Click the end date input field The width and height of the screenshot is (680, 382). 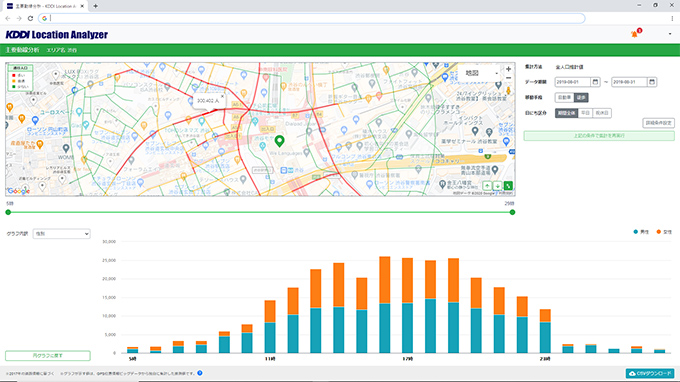(629, 82)
